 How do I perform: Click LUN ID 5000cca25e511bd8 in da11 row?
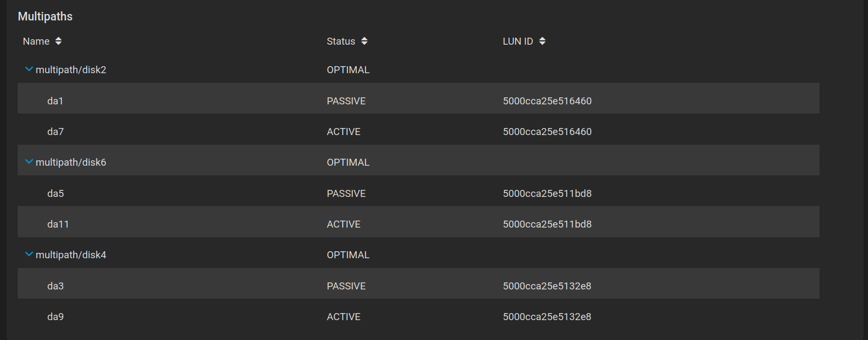point(547,224)
